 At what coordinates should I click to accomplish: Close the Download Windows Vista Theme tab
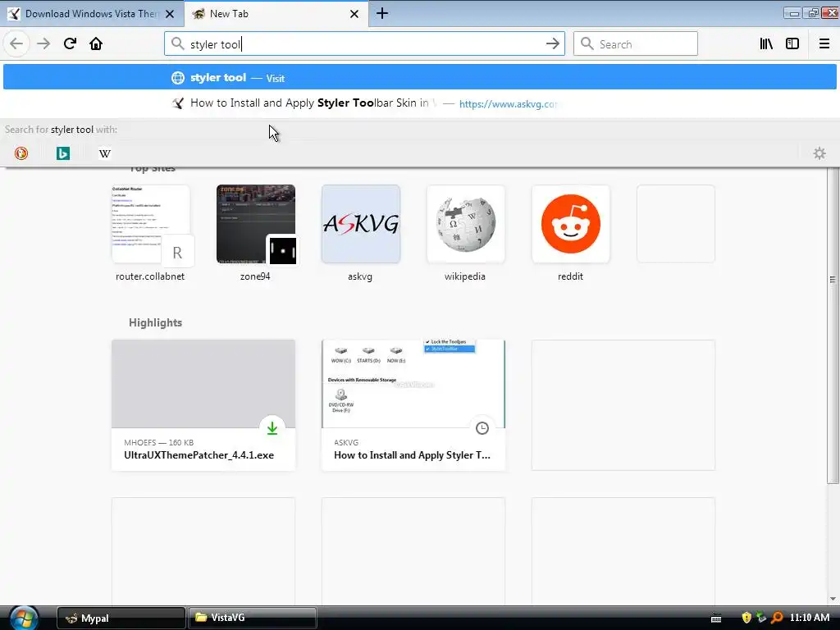(x=170, y=14)
